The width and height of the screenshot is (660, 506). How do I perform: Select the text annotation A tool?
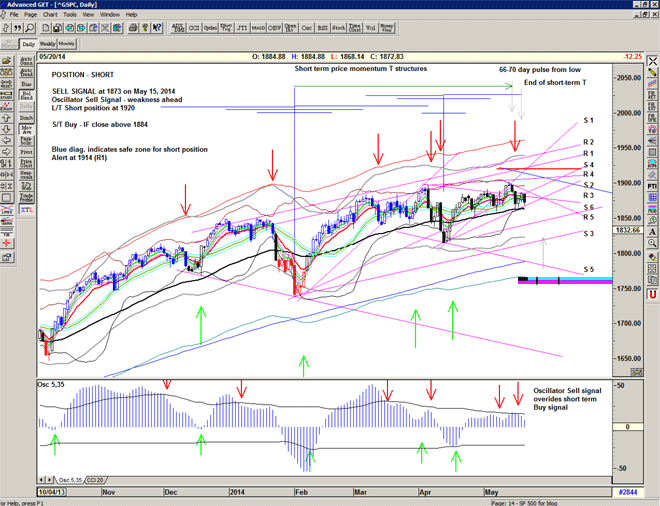point(651,233)
